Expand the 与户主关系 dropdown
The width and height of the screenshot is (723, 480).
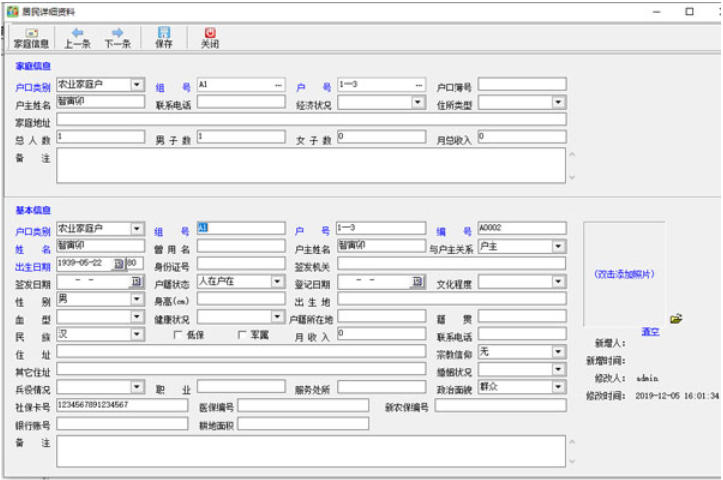(558, 246)
